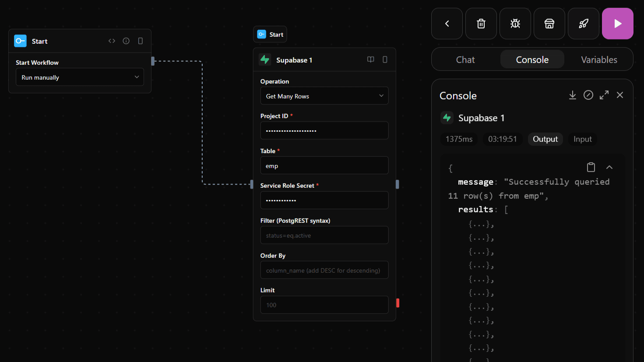
Task: Click the Filter PostgREST syntax input field
Action: tap(324, 235)
